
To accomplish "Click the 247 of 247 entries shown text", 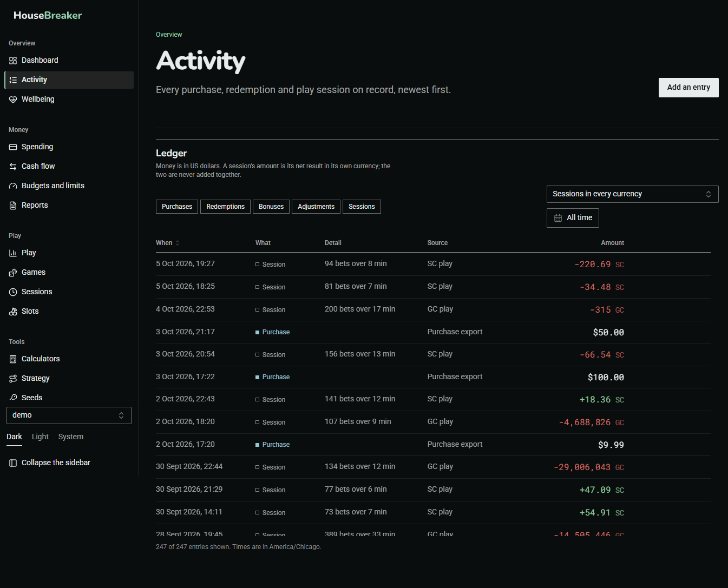I will click(x=193, y=547).
